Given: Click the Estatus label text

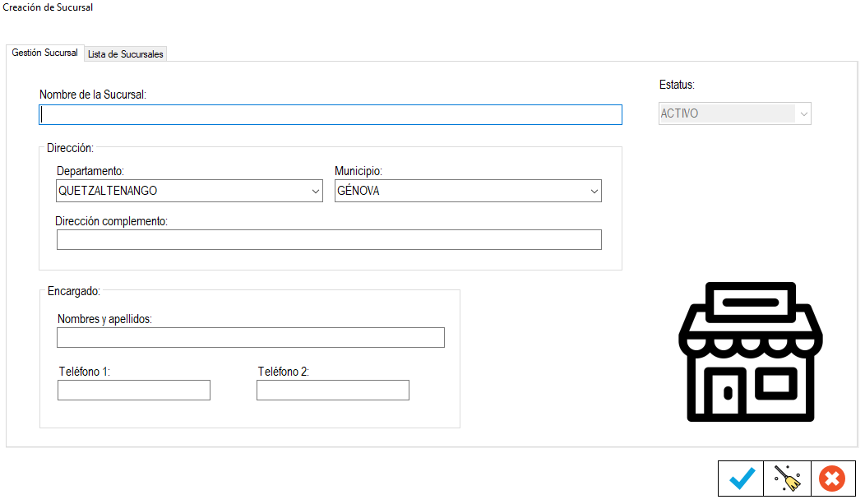Looking at the screenshot, I should coord(677,85).
